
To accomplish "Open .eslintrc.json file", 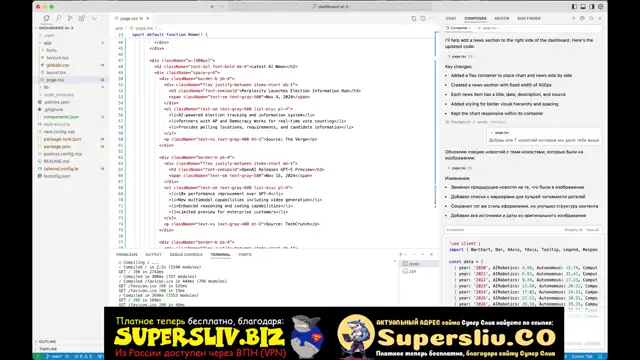I will click(57, 102).
